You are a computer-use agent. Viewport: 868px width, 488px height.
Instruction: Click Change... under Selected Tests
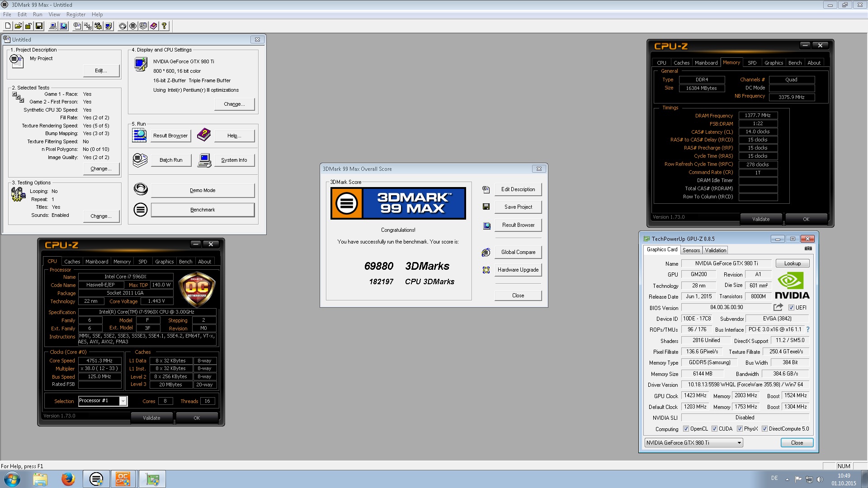pyautogui.click(x=101, y=169)
